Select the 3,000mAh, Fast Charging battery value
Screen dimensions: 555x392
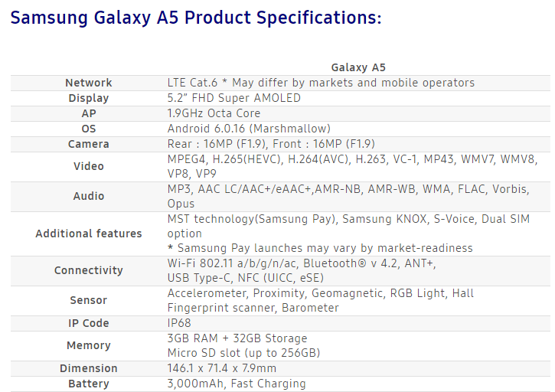tap(237, 384)
